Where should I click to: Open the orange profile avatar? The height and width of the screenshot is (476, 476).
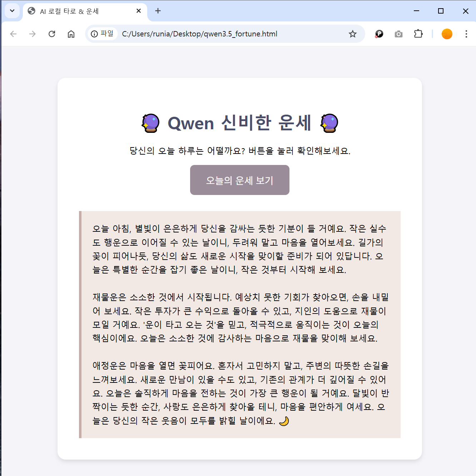pos(447,34)
